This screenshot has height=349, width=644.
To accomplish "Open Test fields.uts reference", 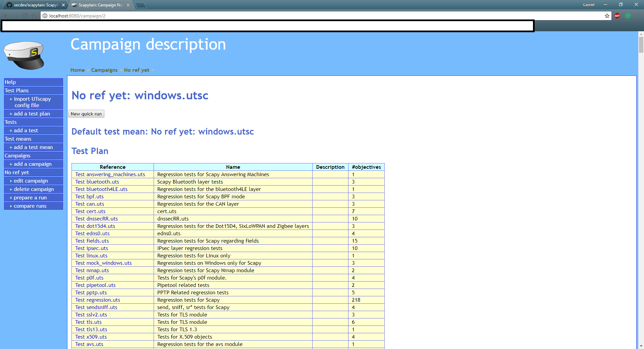I will coord(92,241).
